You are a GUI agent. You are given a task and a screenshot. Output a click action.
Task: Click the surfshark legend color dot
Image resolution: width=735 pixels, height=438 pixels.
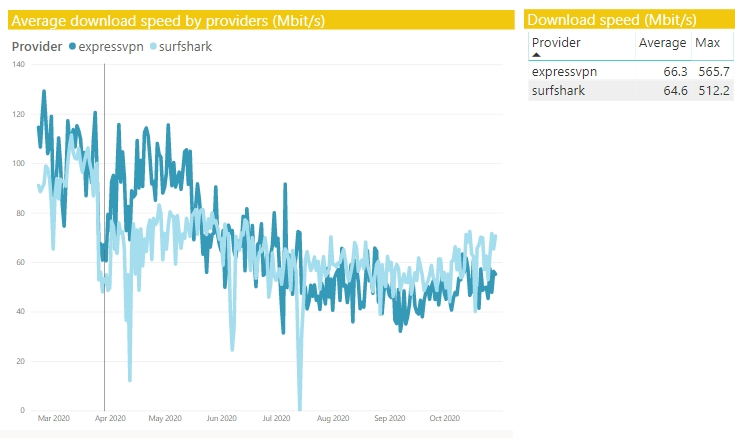153,46
